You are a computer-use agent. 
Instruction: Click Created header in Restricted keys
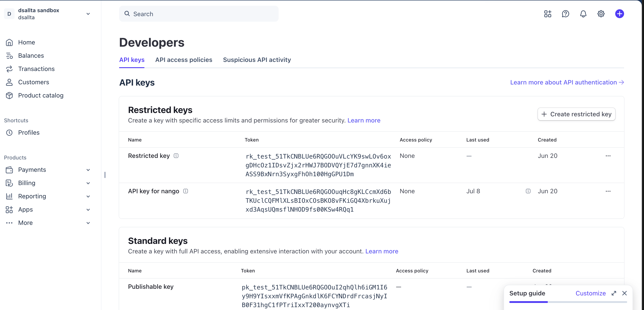[x=547, y=140]
